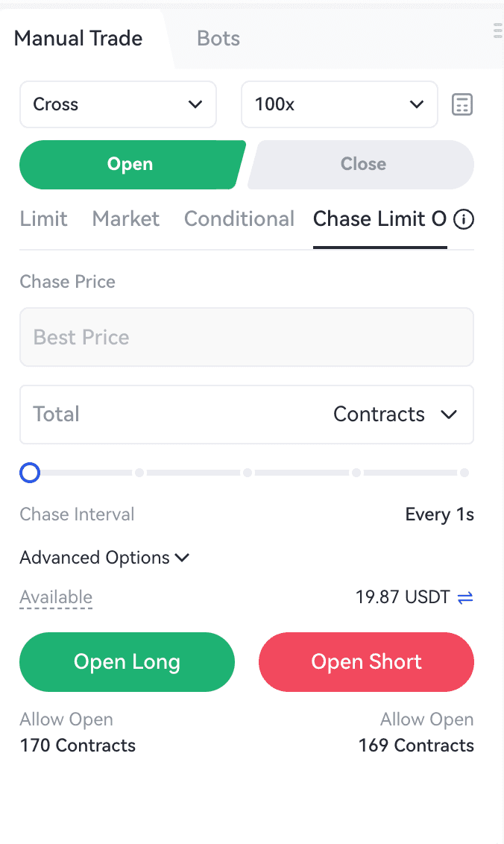The height and width of the screenshot is (844, 504).
Task: Change the Contracts unit dropdown
Action: tap(394, 415)
